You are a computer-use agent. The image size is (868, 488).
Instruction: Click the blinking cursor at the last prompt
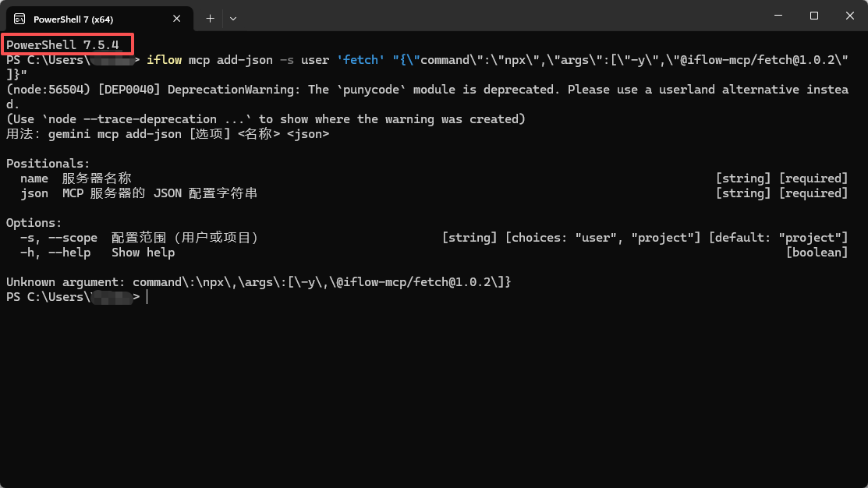(147, 297)
